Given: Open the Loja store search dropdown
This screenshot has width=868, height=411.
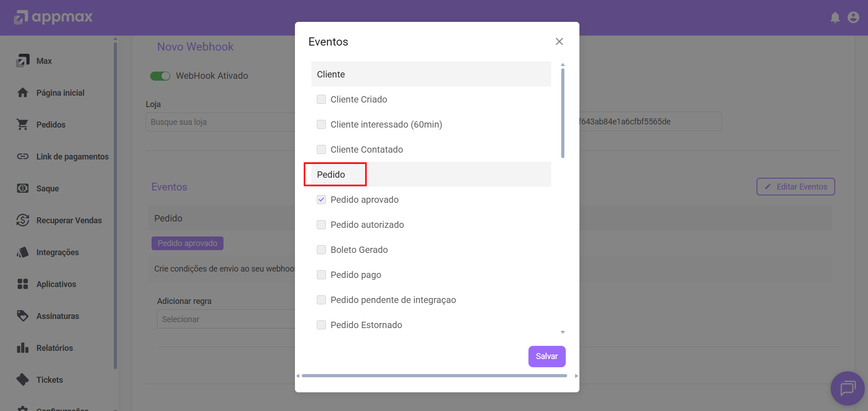Looking at the screenshot, I should (221, 122).
